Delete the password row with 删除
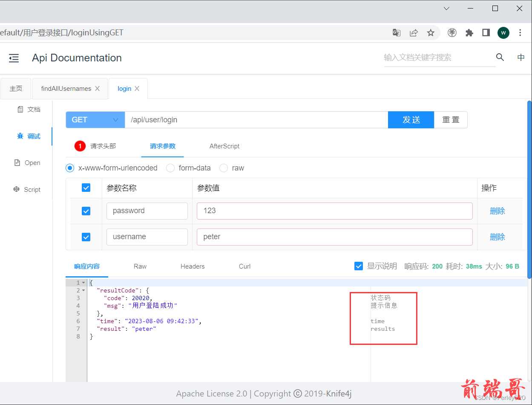 coord(497,211)
